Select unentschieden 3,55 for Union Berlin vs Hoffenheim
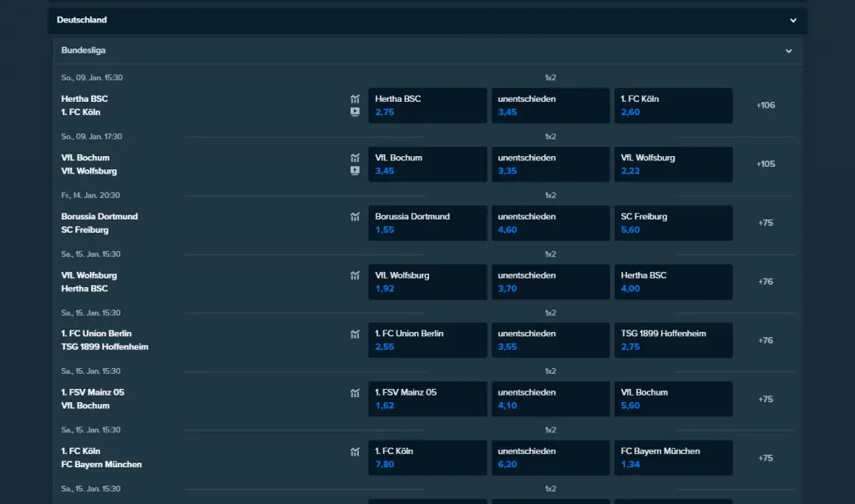The image size is (855, 504). click(551, 340)
